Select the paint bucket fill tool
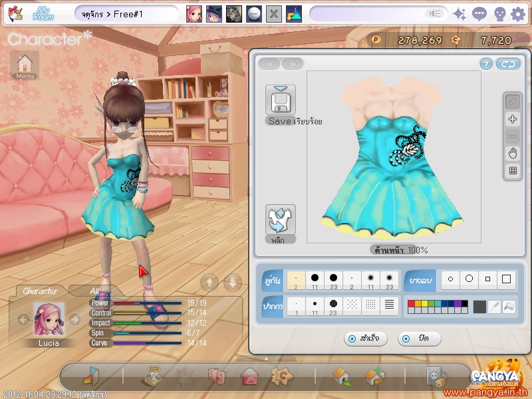 (x=509, y=307)
